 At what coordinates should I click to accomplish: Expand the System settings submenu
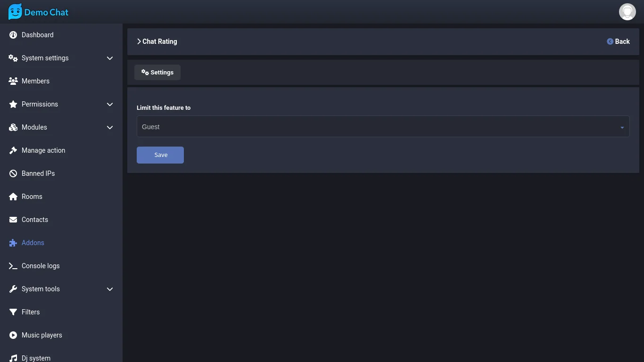(x=110, y=58)
